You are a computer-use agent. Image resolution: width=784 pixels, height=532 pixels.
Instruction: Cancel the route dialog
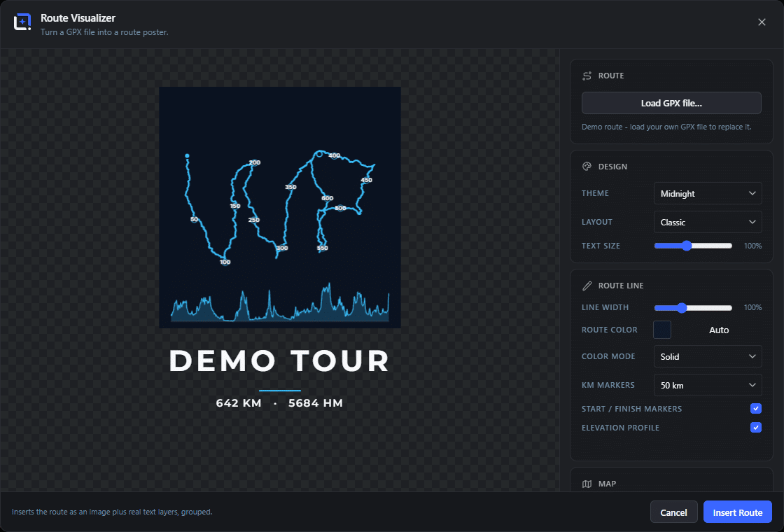(x=673, y=512)
